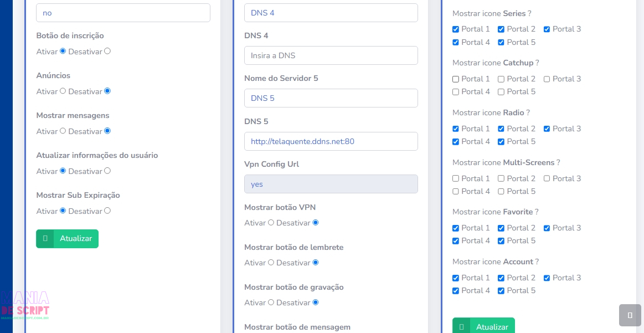Image resolution: width=644 pixels, height=333 pixels.
Task: Uncheck Portal 3 for Radio icon
Action: 547,129
